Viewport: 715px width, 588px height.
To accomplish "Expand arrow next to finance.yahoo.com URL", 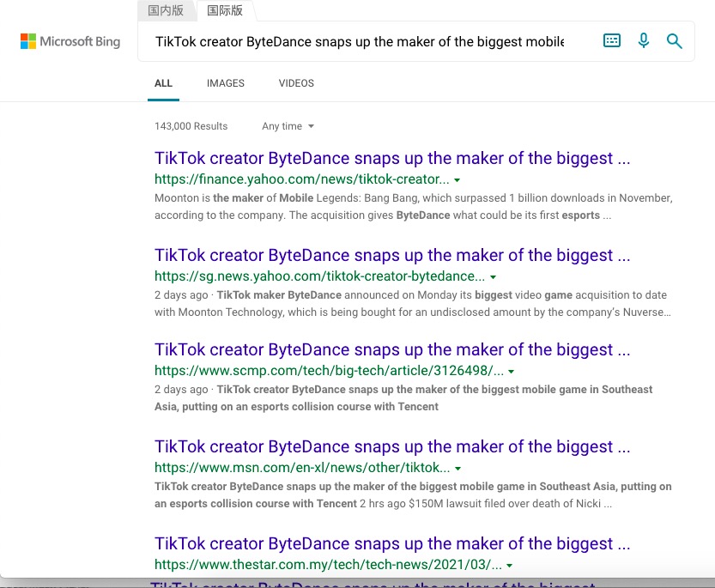I will tap(457, 180).
